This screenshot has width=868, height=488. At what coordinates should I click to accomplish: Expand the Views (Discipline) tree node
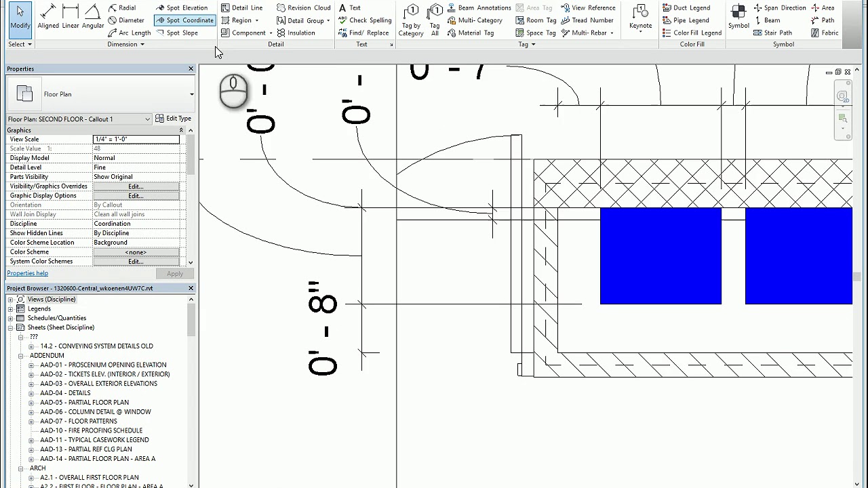[x=10, y=300]
